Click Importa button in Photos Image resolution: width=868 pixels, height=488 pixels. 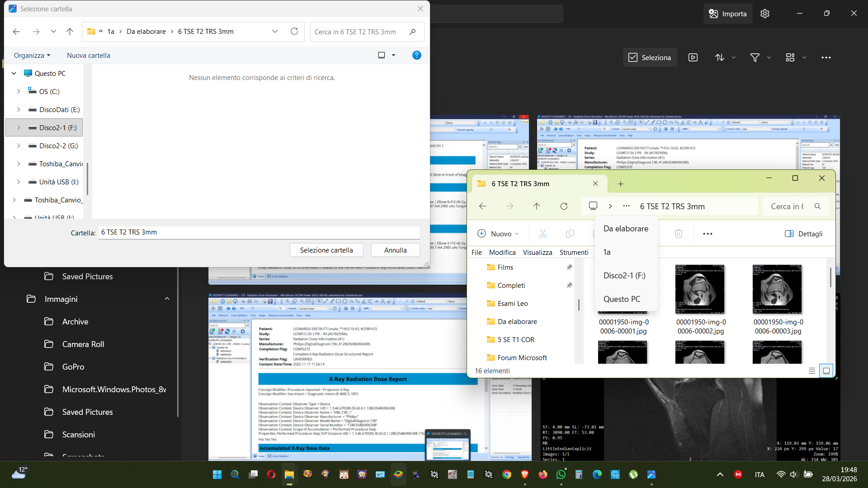pyautogui.click(x=728, y=14)
